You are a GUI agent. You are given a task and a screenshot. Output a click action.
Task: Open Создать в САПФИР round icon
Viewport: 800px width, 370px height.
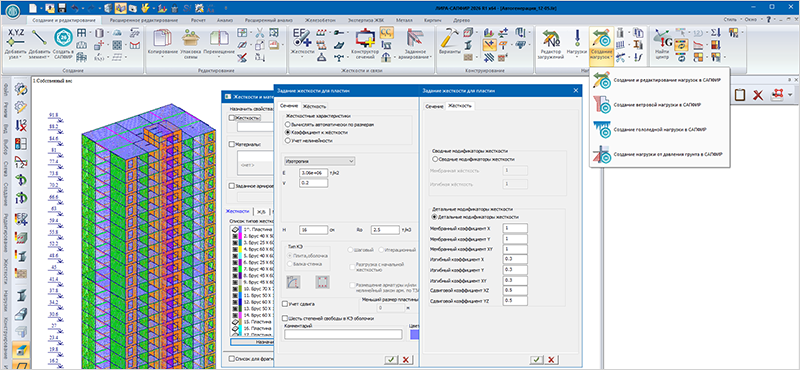[x=62, y=37]
